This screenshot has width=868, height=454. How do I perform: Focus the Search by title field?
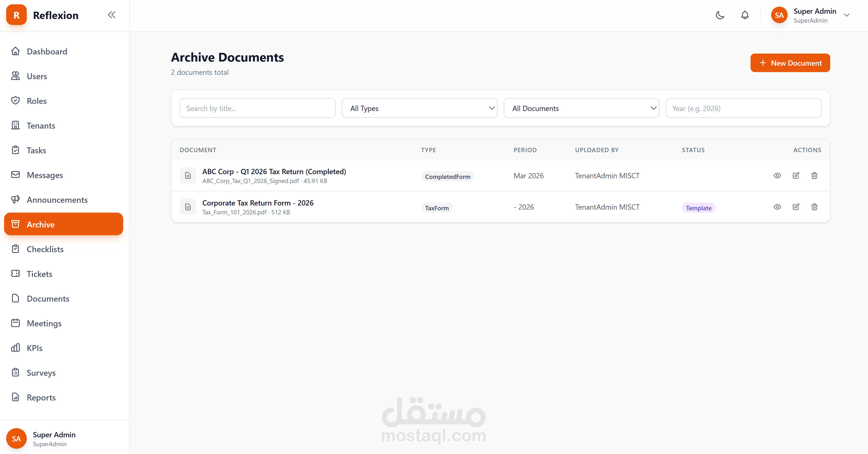[x=258, y=108]
